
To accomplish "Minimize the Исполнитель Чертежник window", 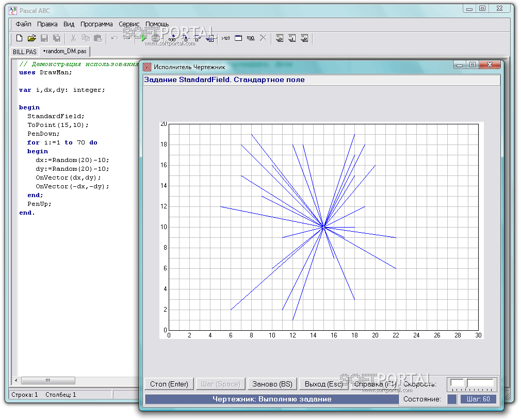I will (460, 65).
